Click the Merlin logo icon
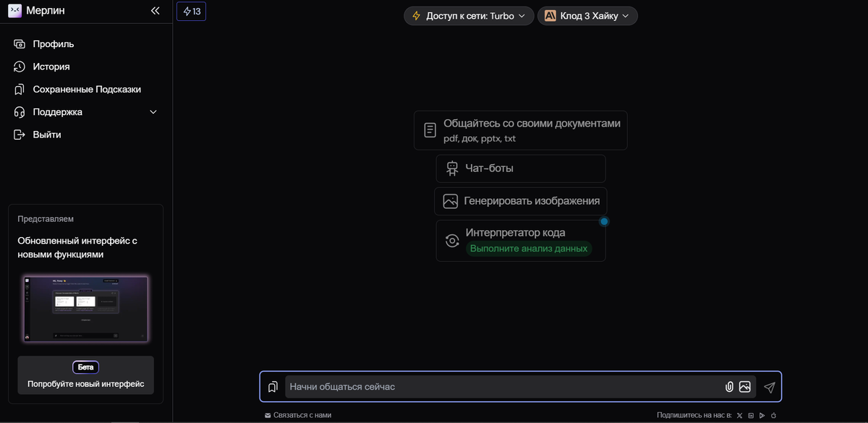Viewport: 868px width, 423px height. [x=15, y=10]
